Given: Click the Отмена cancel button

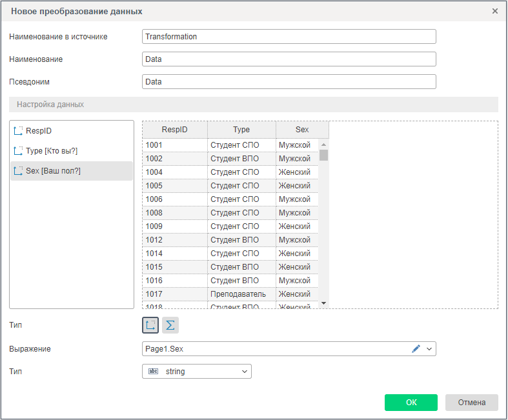Looking at the screenshot, I should (471, 403).
